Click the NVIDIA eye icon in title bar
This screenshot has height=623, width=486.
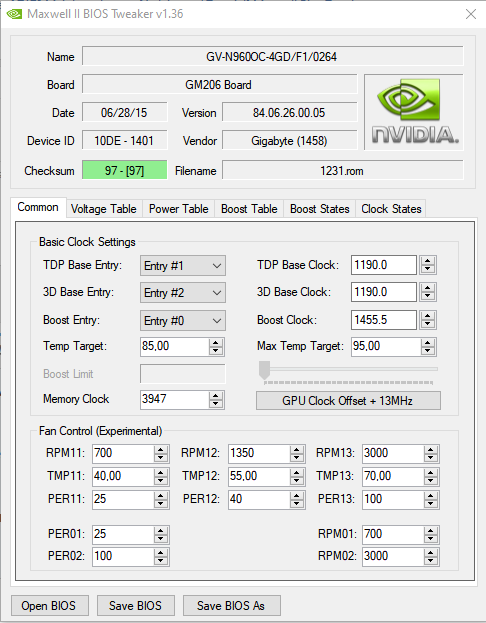14,14
